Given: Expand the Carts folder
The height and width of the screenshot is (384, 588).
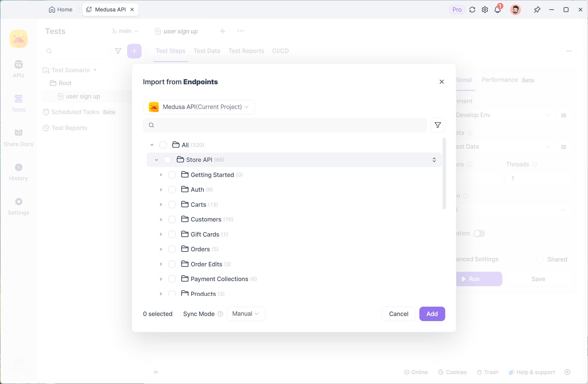Looking at the screenshot, I should tap(161, 205).
